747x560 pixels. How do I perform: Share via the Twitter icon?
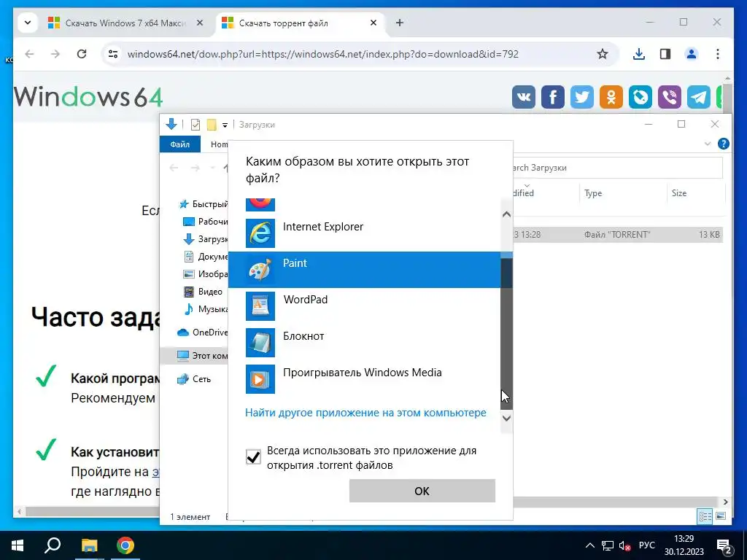(581, 97)
